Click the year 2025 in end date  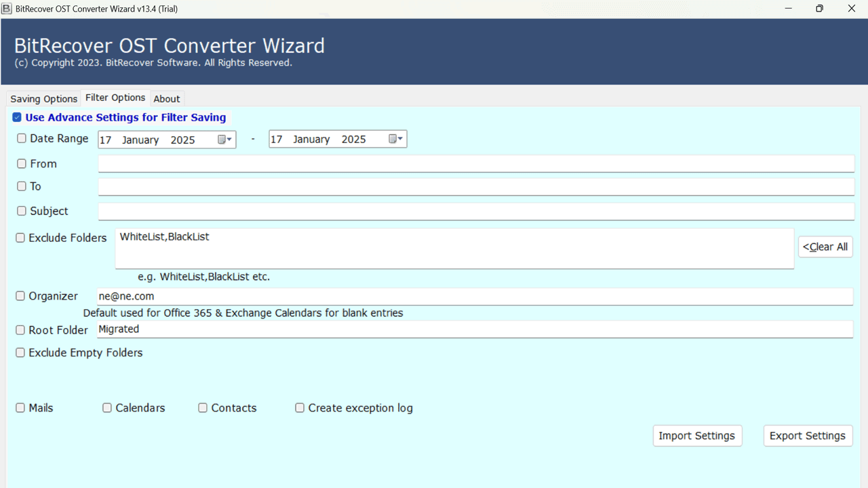(x=354, y=140)
